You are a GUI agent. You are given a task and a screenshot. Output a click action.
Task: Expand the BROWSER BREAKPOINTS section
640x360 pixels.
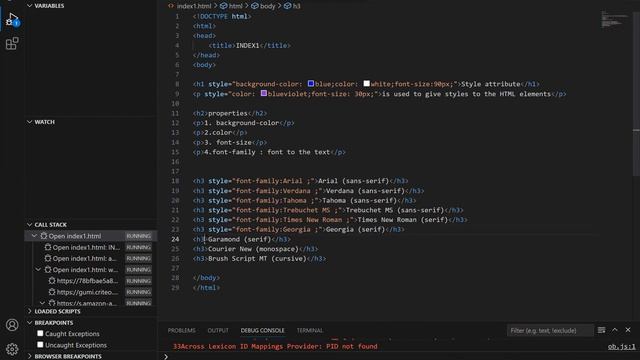[29, 356]
